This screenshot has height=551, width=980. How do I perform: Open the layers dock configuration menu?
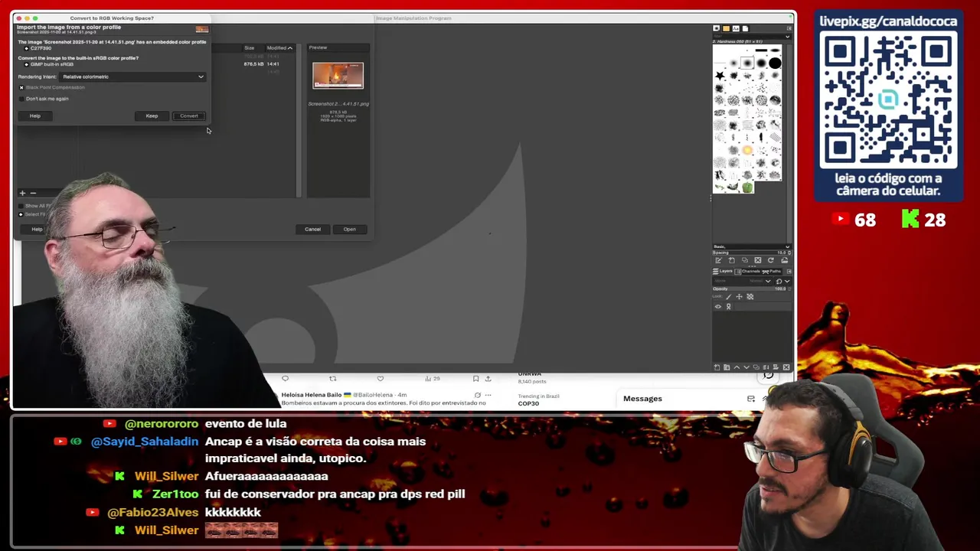[x=789, y=271]
